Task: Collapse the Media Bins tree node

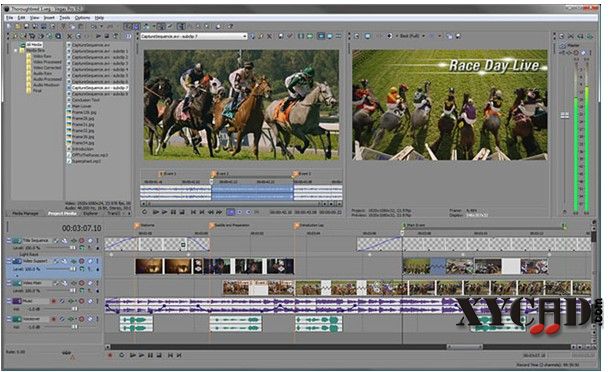Action: [x=16, y=50]
